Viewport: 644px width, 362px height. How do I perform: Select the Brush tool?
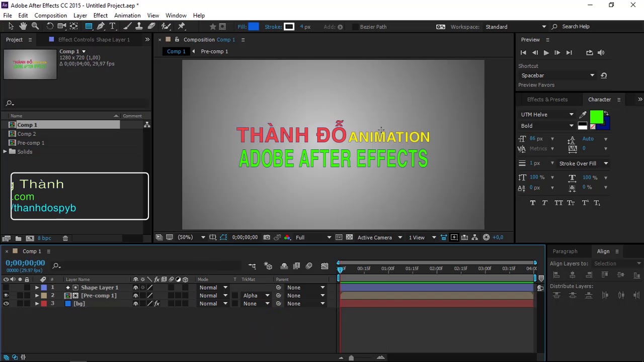[128, 26]
